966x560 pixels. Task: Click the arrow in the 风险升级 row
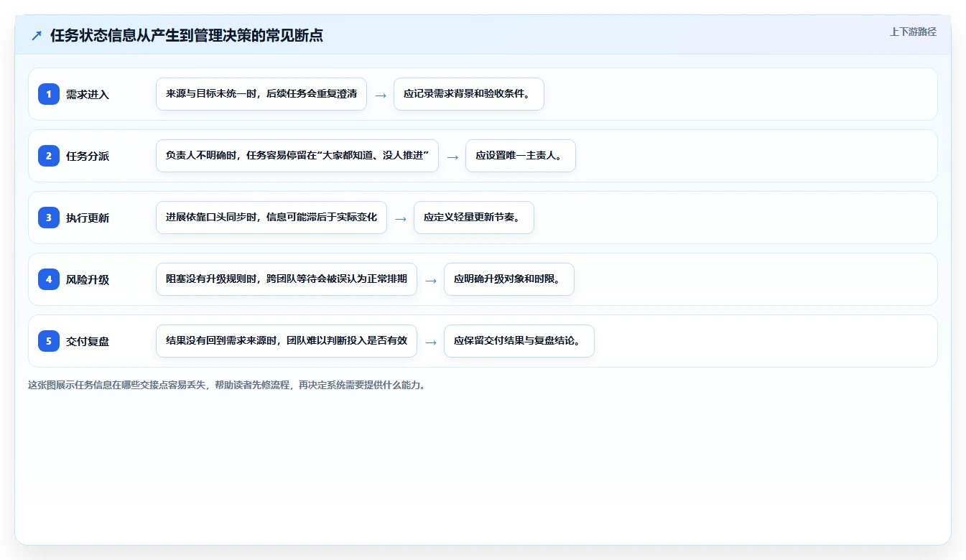(431, 280)
